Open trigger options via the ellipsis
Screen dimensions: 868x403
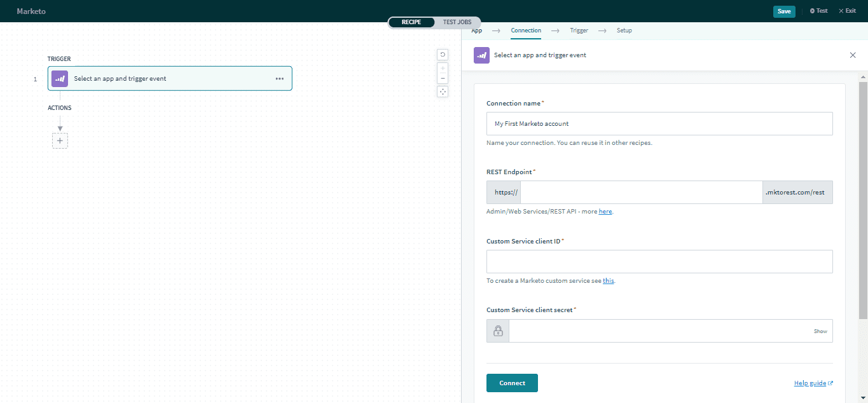tap(280, 78)
